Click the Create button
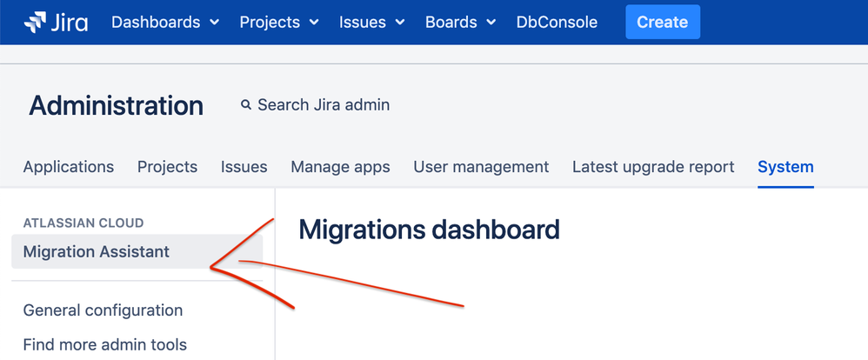This screenshot has height=360, width=868. [663, 22]
